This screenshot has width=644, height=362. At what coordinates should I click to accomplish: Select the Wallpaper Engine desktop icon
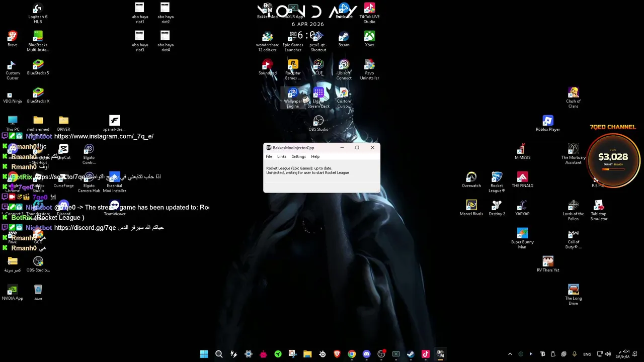pos(293,98)
